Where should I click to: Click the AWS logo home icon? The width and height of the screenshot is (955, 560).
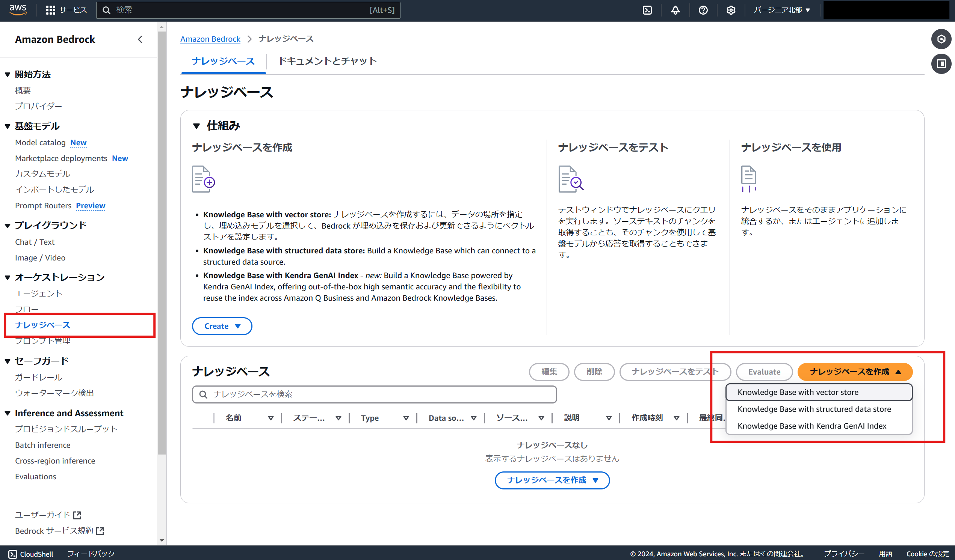(18, 10)
